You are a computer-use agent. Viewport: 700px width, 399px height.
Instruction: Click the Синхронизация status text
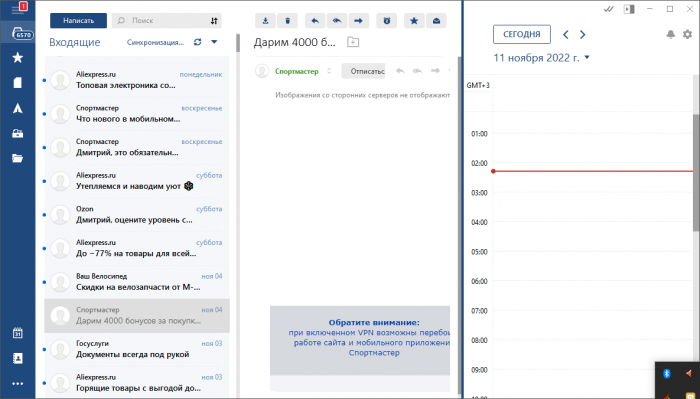tap(155, 42)
